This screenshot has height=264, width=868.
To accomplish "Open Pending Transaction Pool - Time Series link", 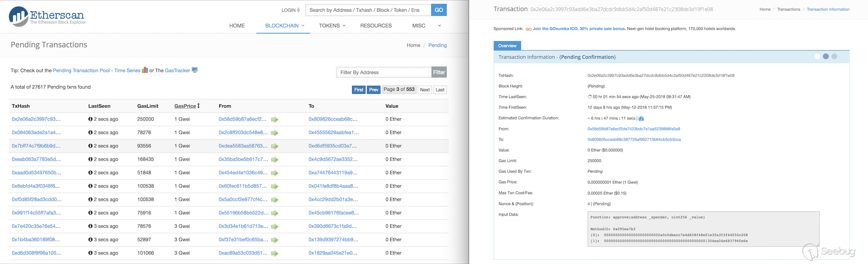I will point(97,71).
